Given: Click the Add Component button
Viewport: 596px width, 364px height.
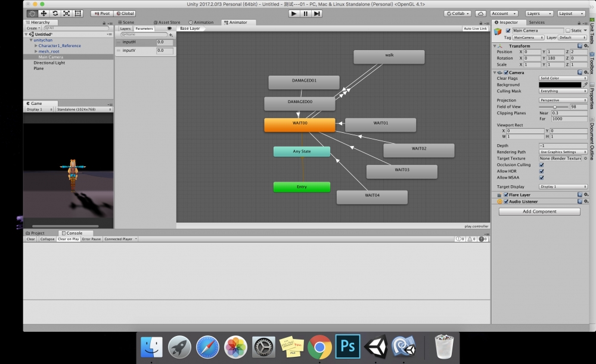Looking at the screenshot, I should coord(539,211).
